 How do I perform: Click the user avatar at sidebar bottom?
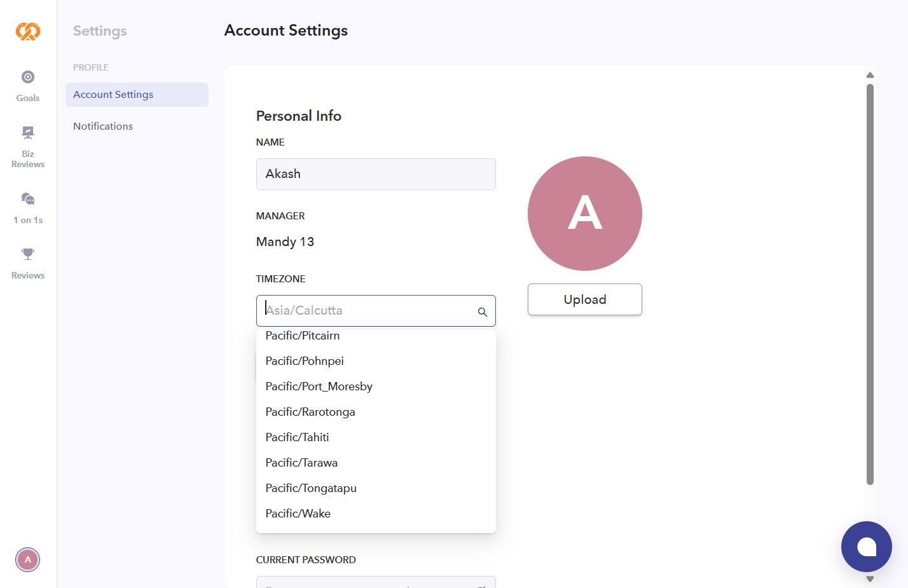click(27, 560)
